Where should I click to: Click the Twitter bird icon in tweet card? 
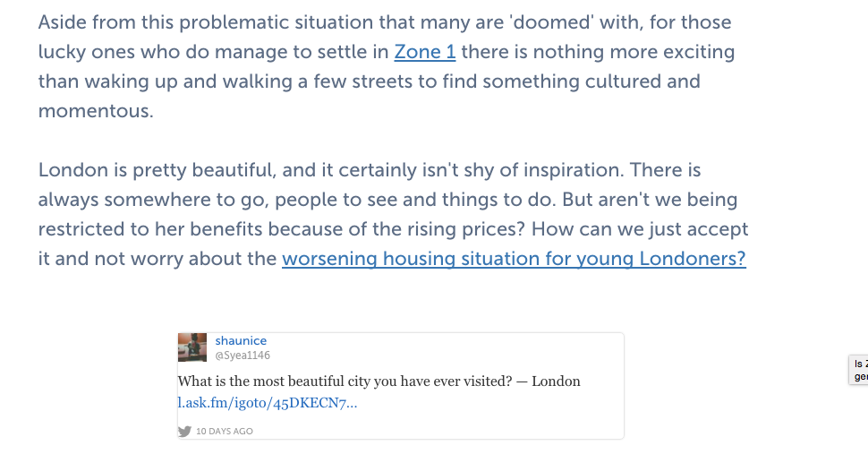pos(184,431)
